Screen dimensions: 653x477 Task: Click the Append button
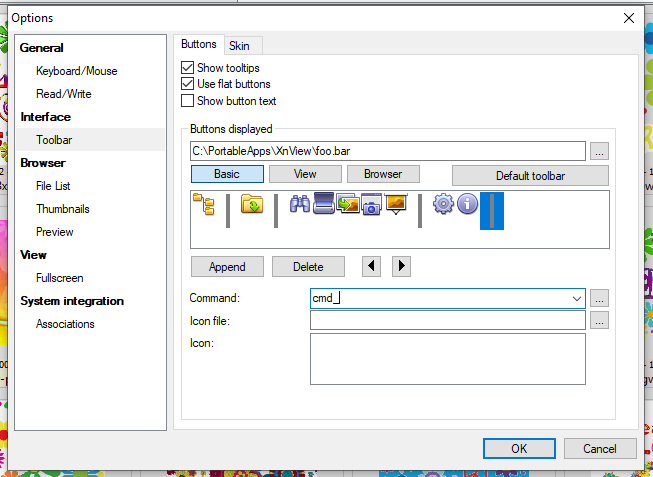(227, 267)
